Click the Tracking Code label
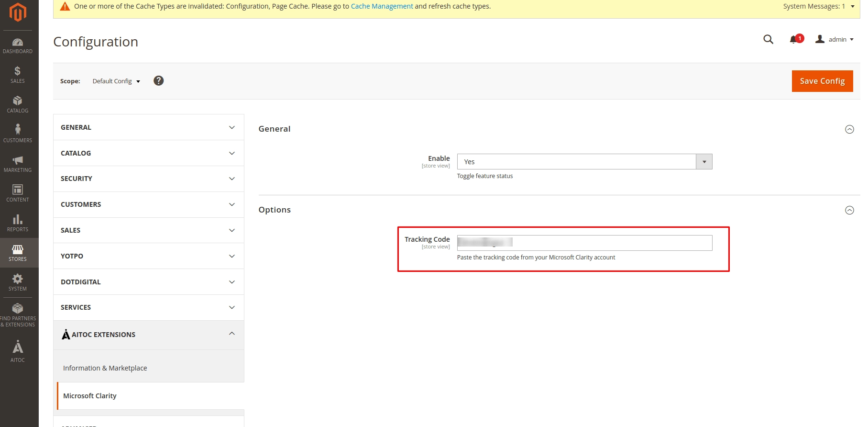The width and height of the screenshot is (868, 427). (x=427, y=239)
